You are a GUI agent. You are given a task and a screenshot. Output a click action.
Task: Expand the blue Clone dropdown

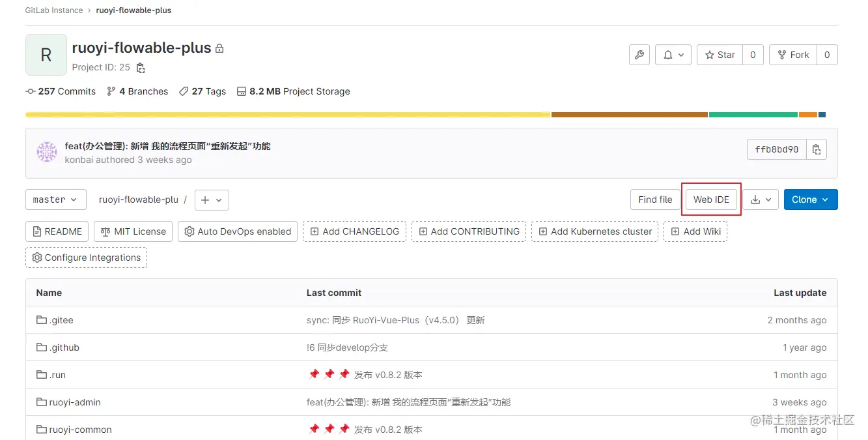[811, 199]
